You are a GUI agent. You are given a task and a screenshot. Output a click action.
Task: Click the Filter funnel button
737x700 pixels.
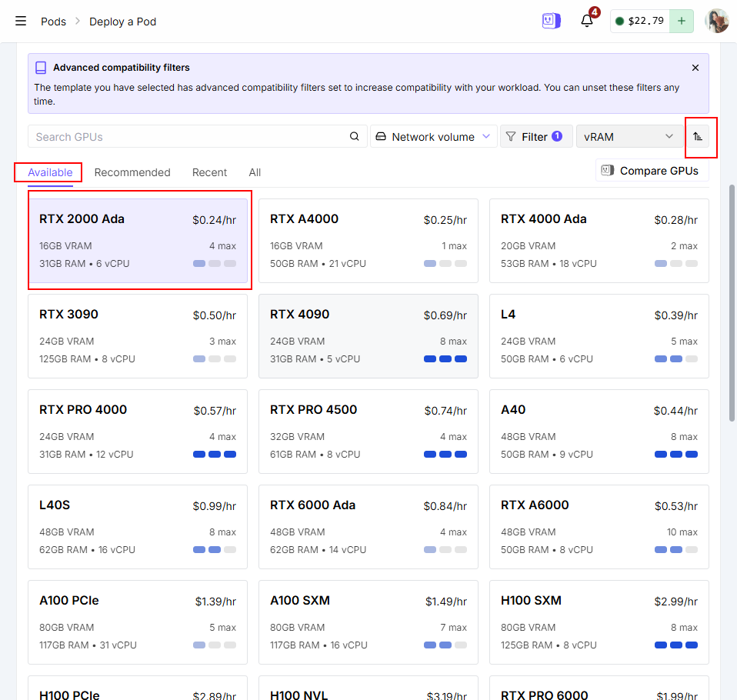[536, 137]
